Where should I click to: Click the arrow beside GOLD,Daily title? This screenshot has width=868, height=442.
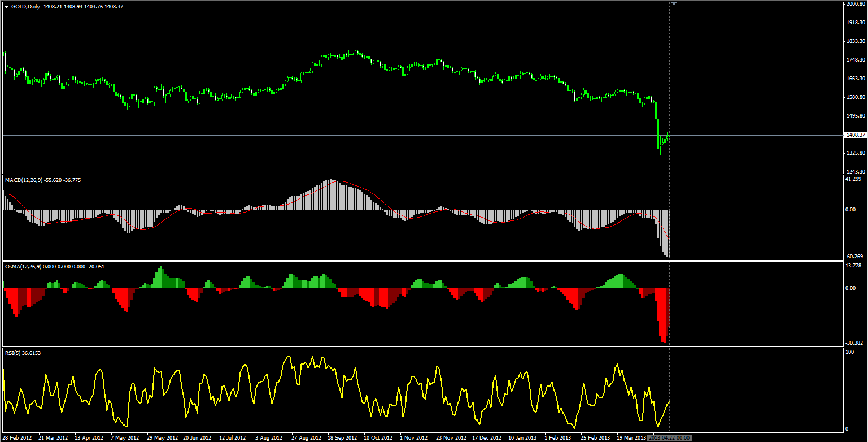coord(6,6)
